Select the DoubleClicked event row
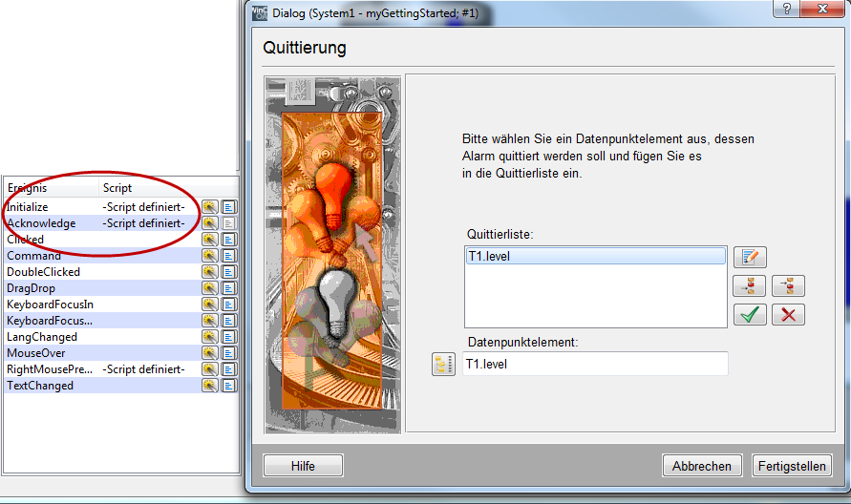 tap(121, 272)
